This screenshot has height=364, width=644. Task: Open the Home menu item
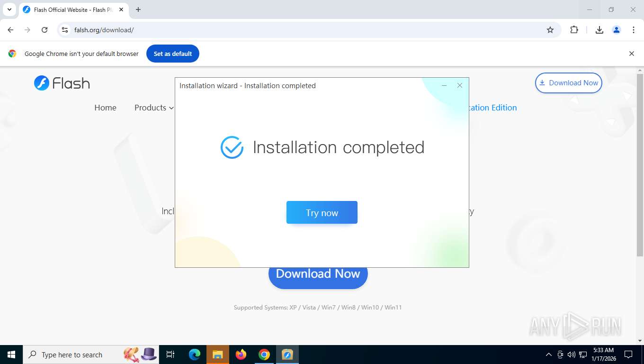(105, 108)
